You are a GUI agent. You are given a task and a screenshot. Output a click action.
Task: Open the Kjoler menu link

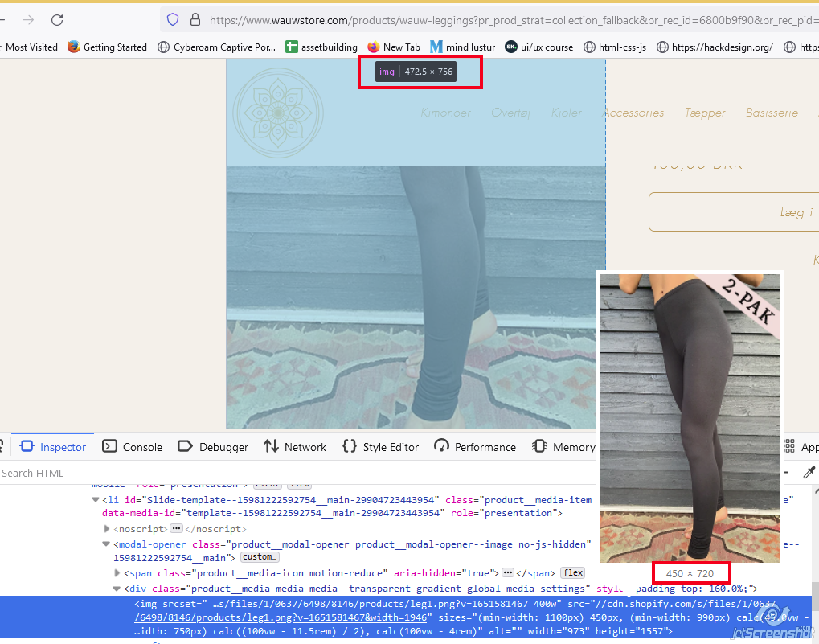[566, 113]
